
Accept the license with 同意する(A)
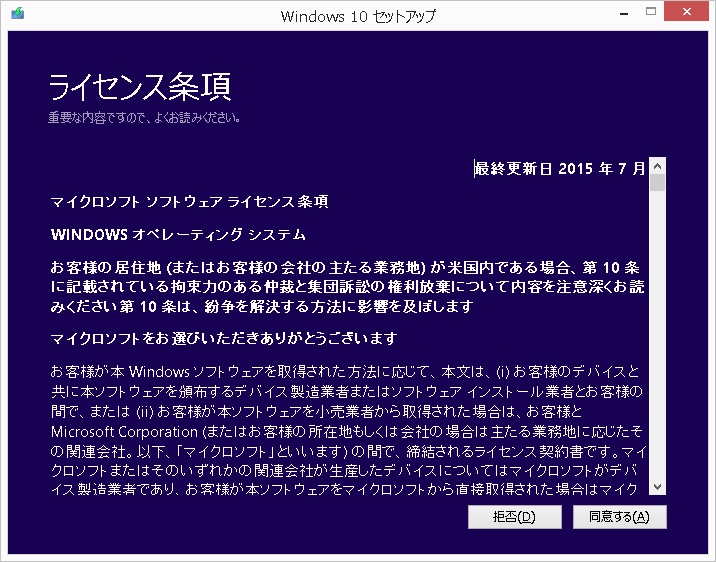[619, 517]
